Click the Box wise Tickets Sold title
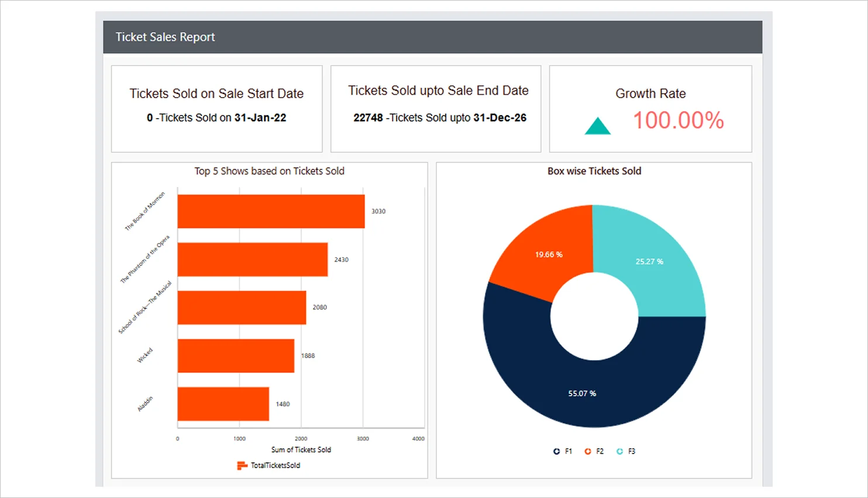This screenshot has width=868, height=498. (594, 171)
